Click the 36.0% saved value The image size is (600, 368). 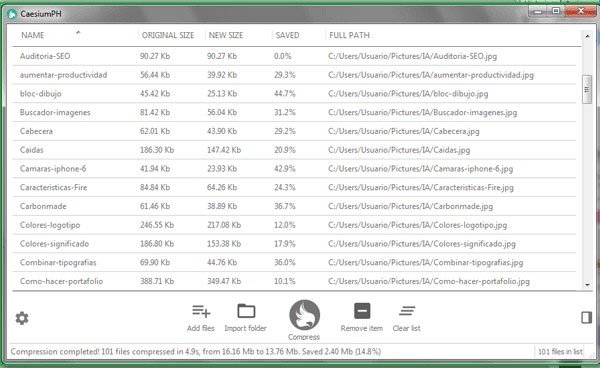point(285,262)
